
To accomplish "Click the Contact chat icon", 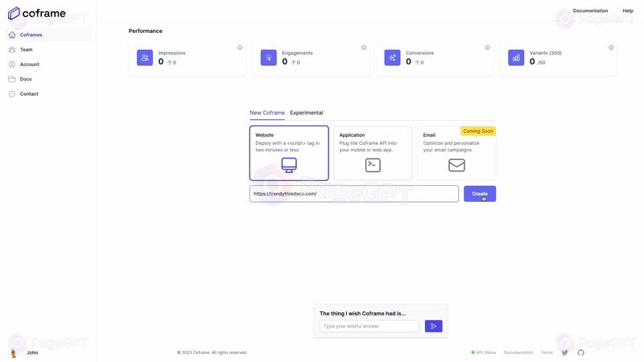I will click(x=12, y=94).
